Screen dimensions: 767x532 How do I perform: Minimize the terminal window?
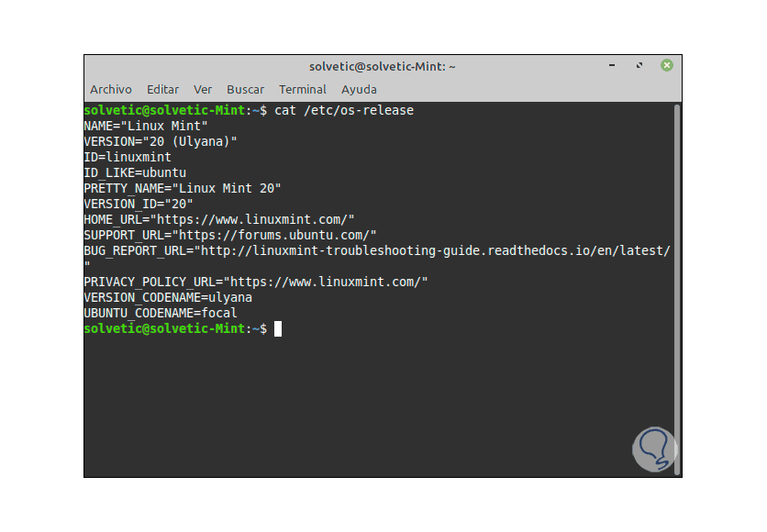611,65
